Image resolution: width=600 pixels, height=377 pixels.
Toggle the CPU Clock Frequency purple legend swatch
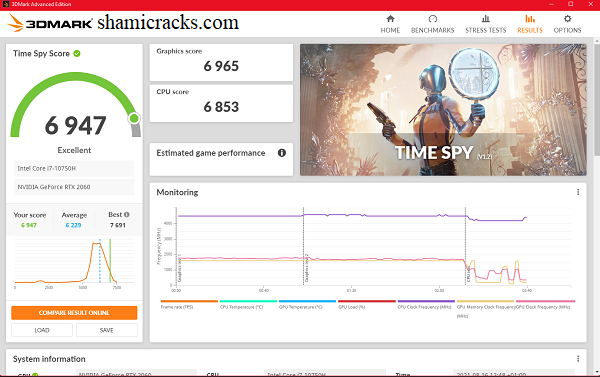click(x=426, y=301)
